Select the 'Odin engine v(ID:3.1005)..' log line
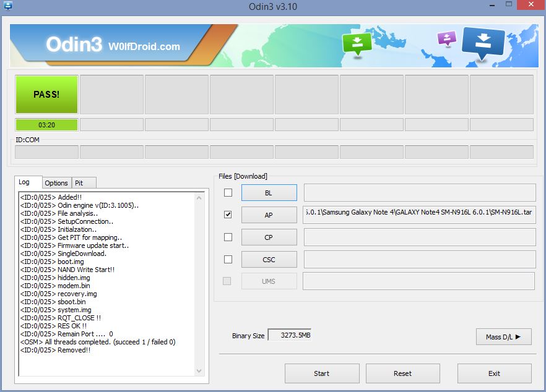Viewport: 546px width, 392px height. (x=79, y=205)
